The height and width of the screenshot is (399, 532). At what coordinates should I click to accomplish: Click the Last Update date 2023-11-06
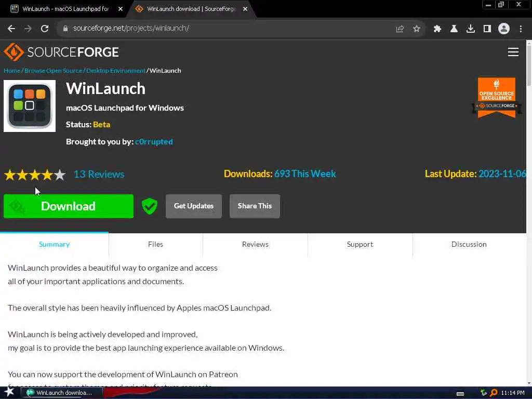502,174
